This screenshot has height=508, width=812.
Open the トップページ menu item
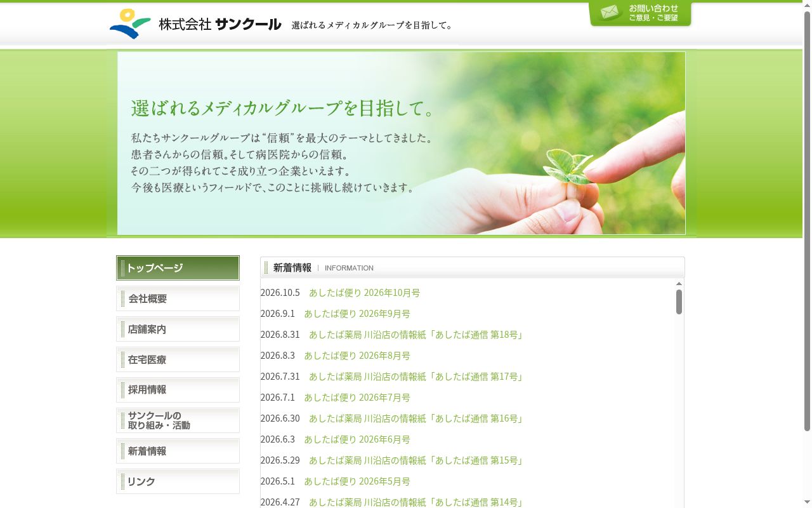(178, 268)
